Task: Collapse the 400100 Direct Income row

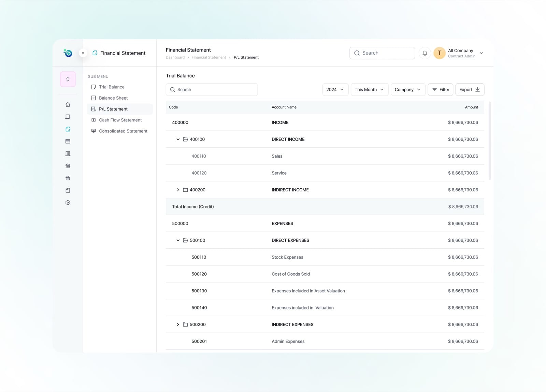Action: click(x=178, y=139)
